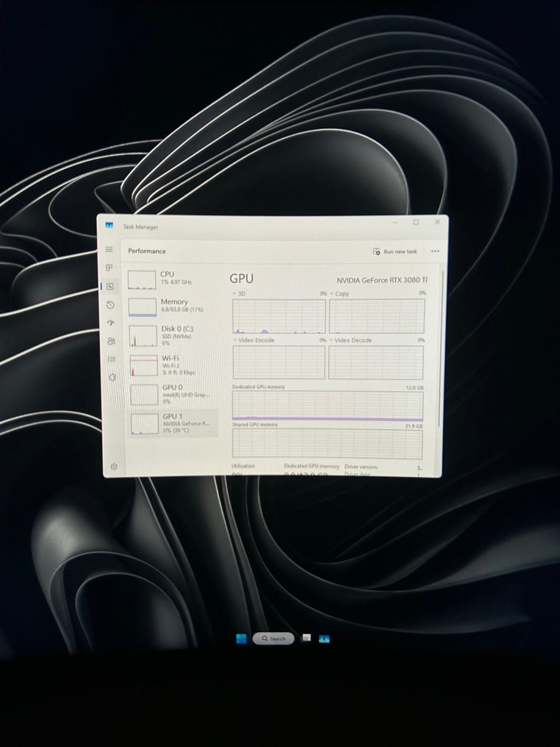Click the Shared GPU memory graph

tap(327, 444)
